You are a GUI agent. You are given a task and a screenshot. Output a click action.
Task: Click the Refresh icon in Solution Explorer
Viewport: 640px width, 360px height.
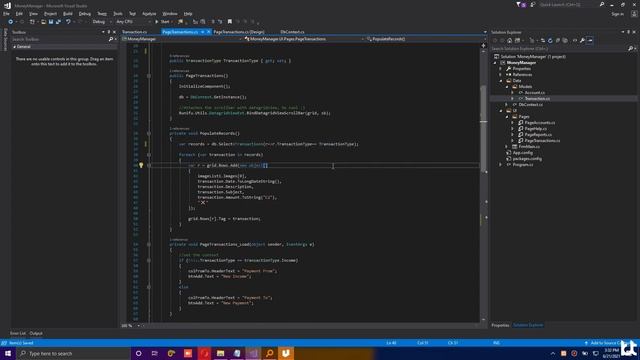[x=550, y=40]
